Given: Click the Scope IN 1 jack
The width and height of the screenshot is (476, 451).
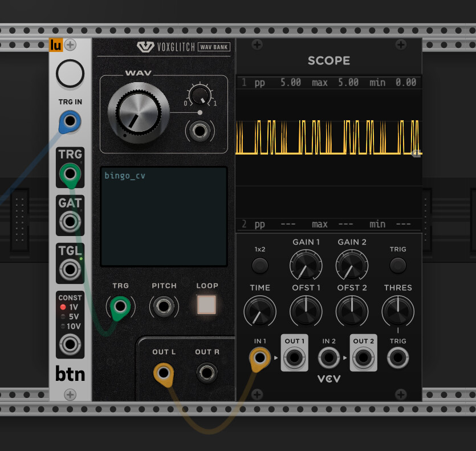Looking at the screenshot, I should 260,357.
